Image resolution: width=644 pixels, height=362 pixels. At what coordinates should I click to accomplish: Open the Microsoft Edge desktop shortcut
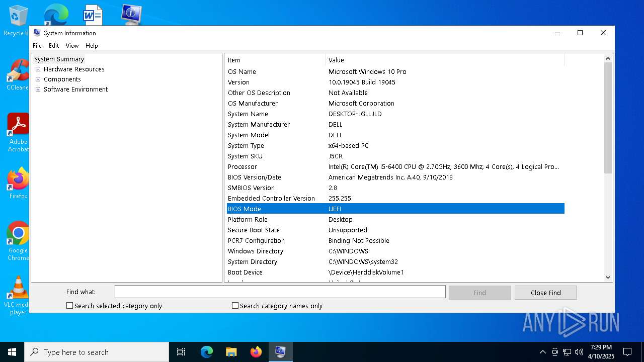[x=56, y=15]
